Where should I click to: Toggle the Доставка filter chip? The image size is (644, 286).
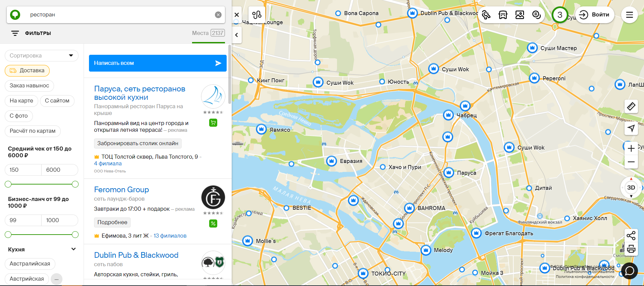coord(27,71)
